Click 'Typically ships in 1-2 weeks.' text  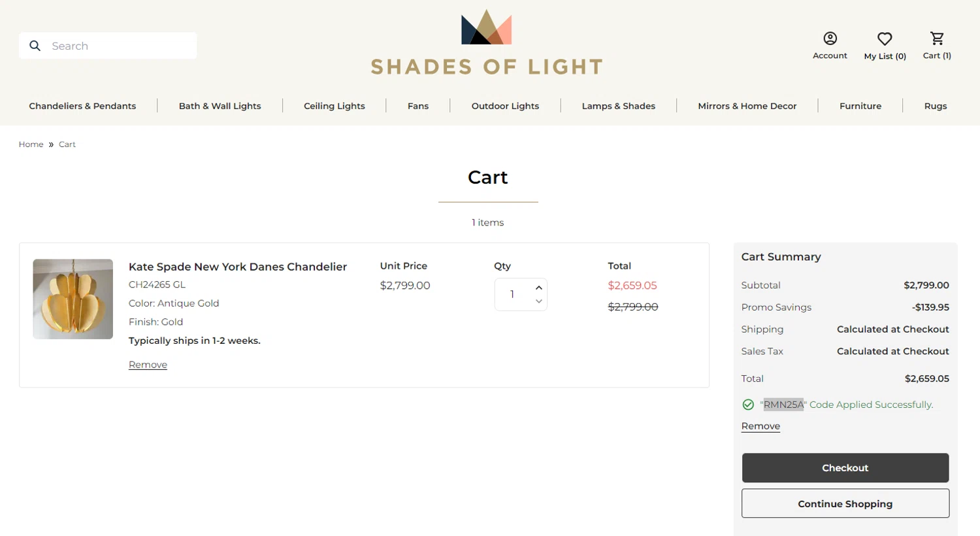(x=195, y=341)
